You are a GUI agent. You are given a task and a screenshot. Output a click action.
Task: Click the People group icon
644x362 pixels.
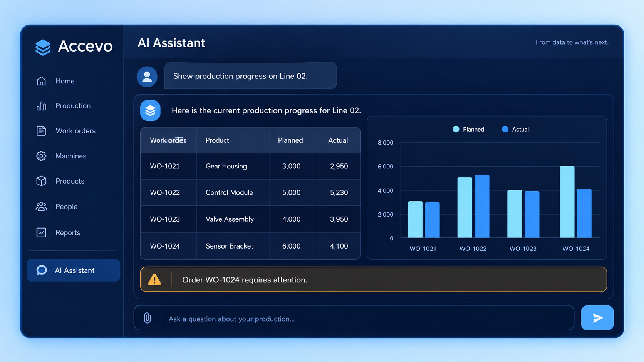[41, 207]
